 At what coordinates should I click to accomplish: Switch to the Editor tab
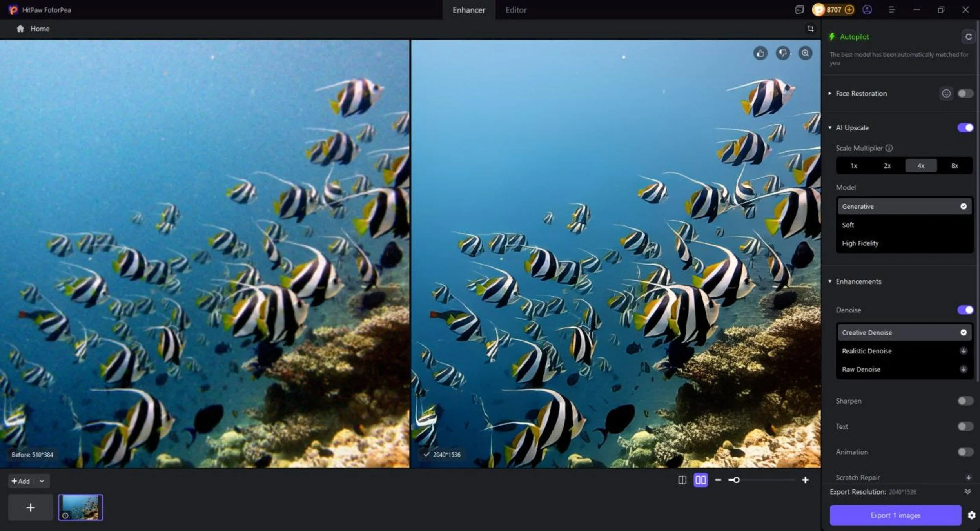click(x=515, y=10)
